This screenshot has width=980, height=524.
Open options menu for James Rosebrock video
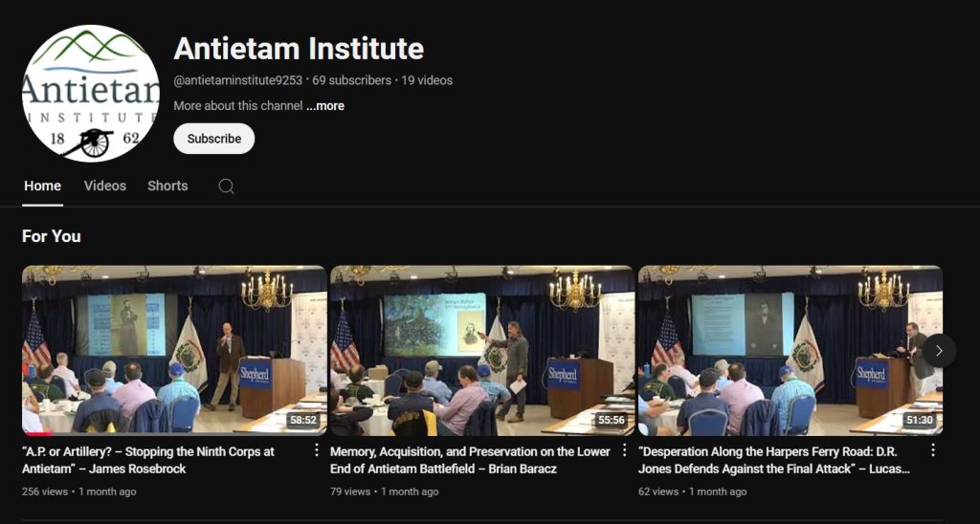[x=316, y=450]
